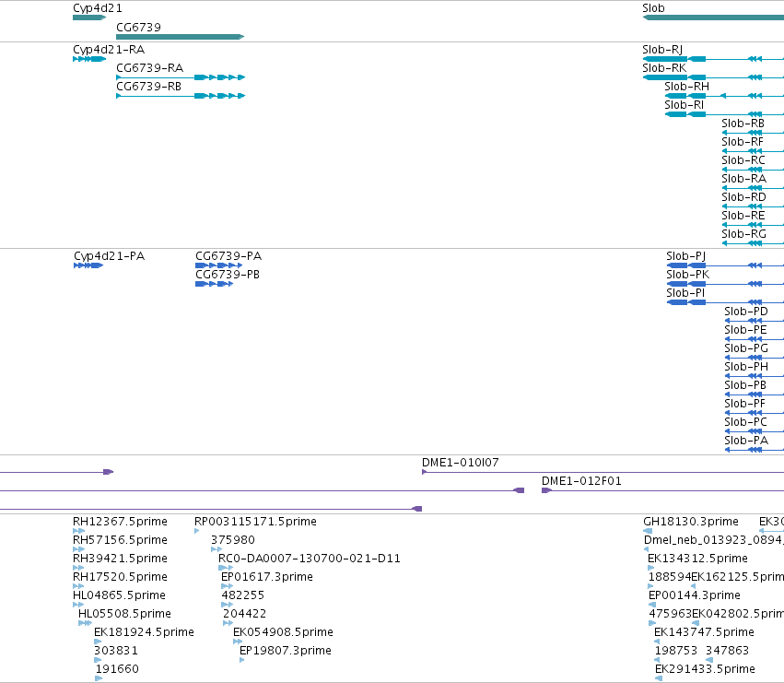The image size is (784, 683).
Task: Select the Slob-PI protein label
Action: [685, 293]
